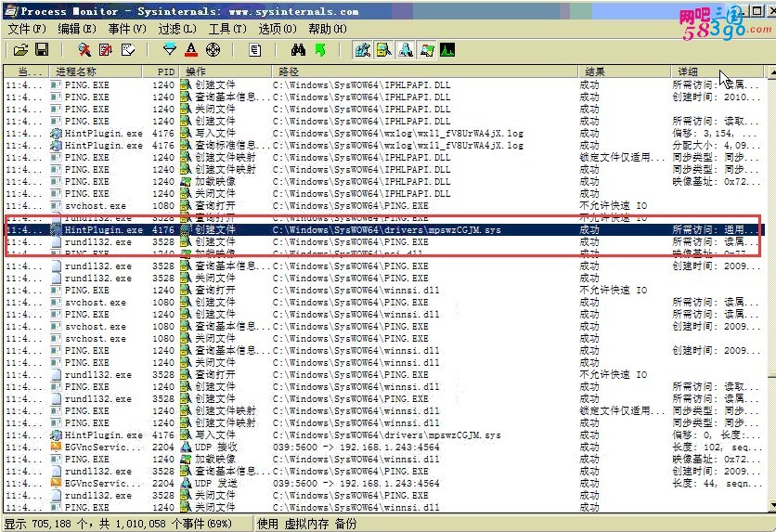Select HintPlugin.exe 写入文件 wx11_fV8UrWA4jX.log row

pyautogui.click(x=384, y=133)
